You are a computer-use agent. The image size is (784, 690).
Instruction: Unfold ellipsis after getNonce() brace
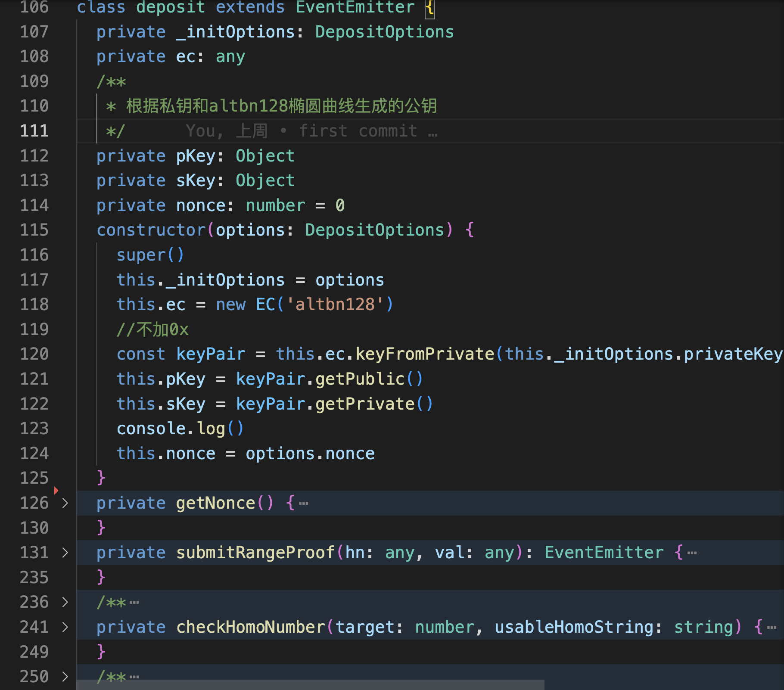point(304,504)
